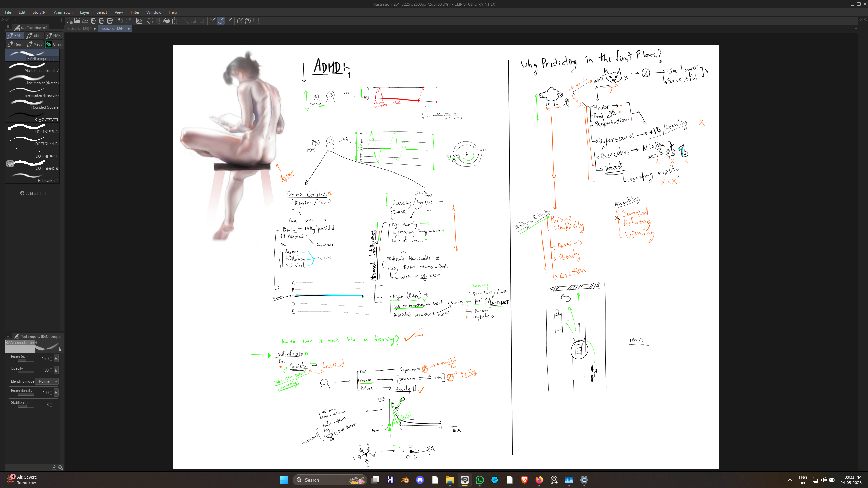Select the Chain brush group tab
This screenshot has width=868, height=488.
[x=54, y=44]
